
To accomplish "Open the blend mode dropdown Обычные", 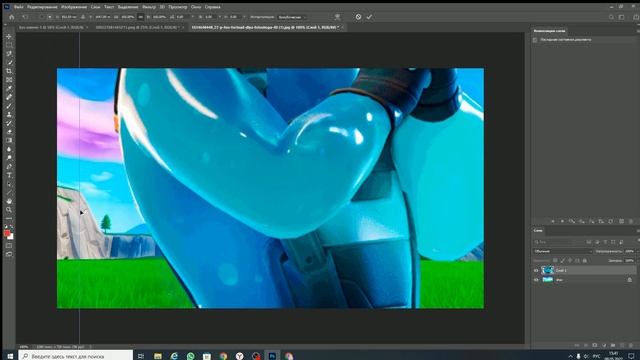I will 562,251.
